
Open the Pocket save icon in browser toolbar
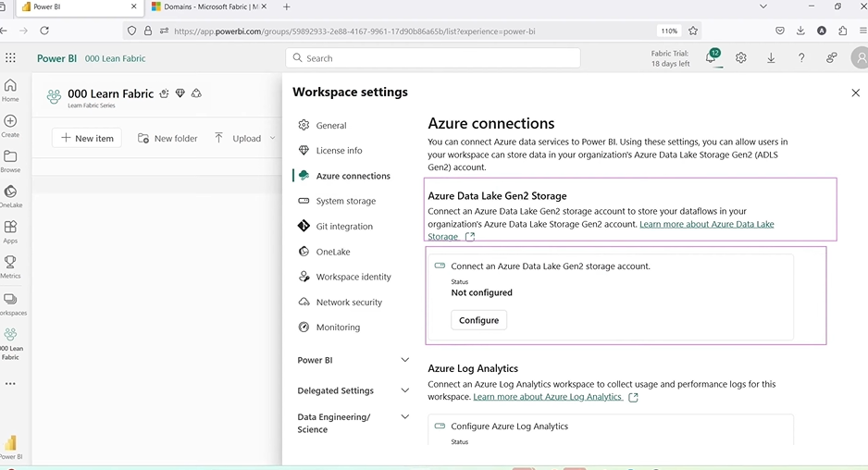click(780, 31)
